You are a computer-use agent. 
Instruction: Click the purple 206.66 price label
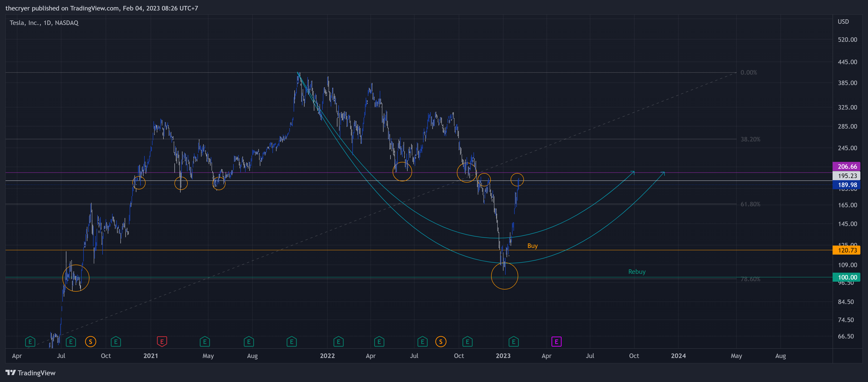point(847,166)
